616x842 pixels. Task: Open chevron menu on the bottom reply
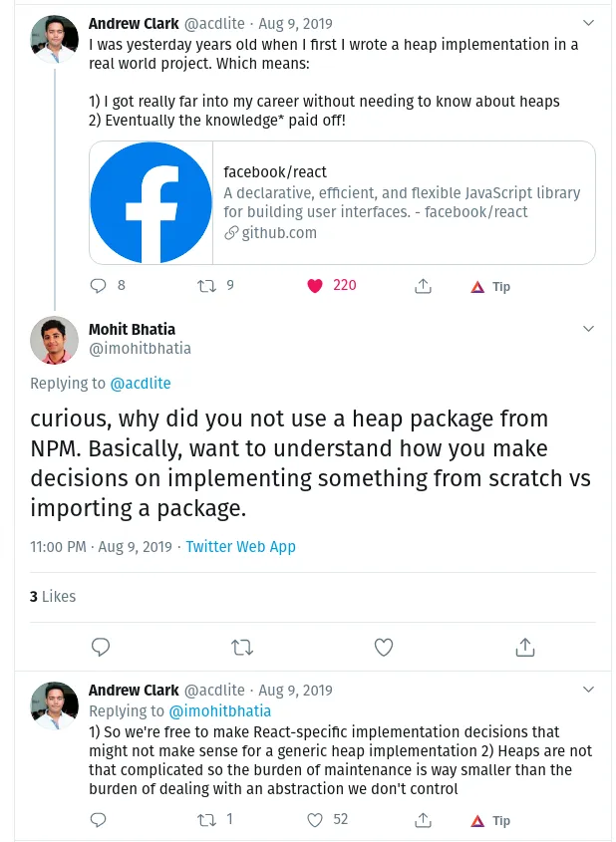pos(588,690)
